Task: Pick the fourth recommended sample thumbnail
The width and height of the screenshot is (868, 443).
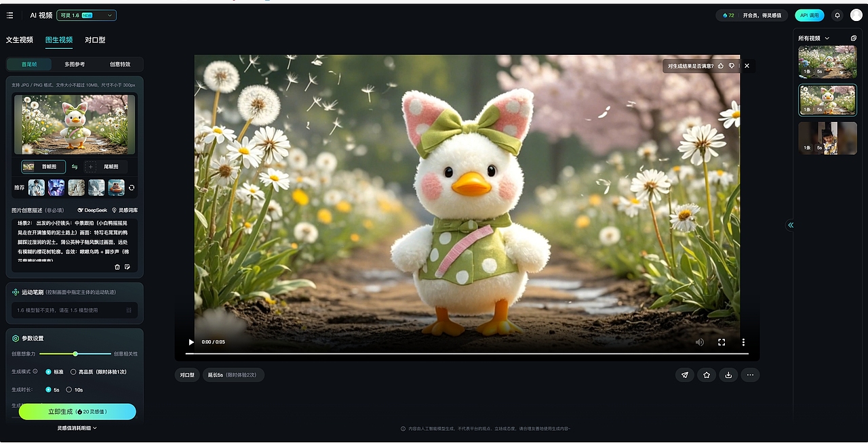Action: click(96, 188)
